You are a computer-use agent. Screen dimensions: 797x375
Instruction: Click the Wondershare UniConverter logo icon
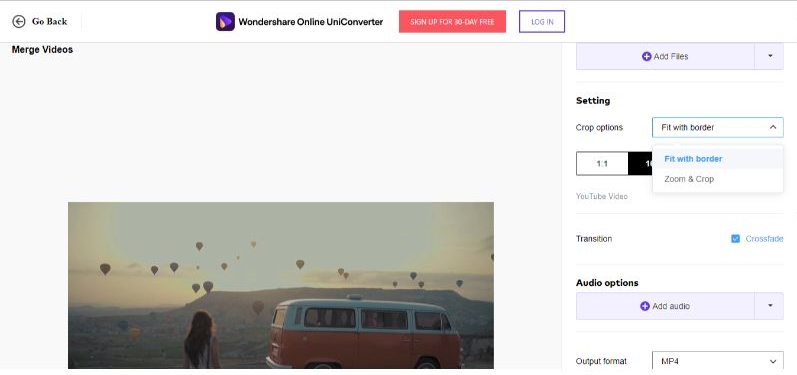coord(225,22)
